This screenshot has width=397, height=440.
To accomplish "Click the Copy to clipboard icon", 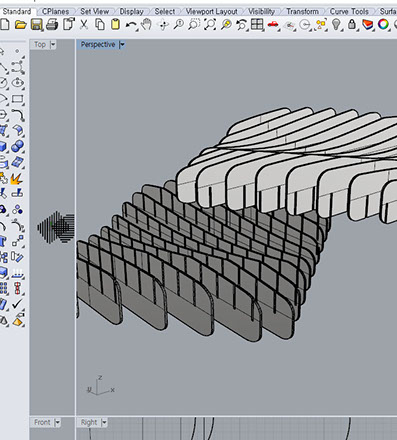I will 100,25.
